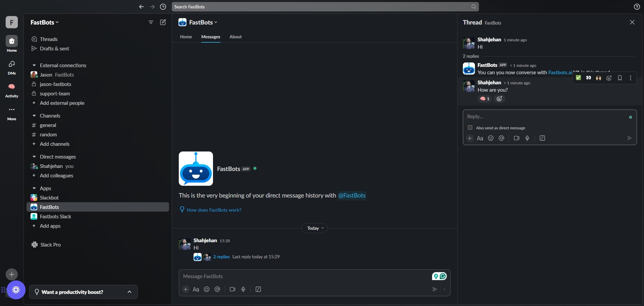Collapse Apps section
The height and width of the screenshot is (306, 644).
(x=34, y=188)
